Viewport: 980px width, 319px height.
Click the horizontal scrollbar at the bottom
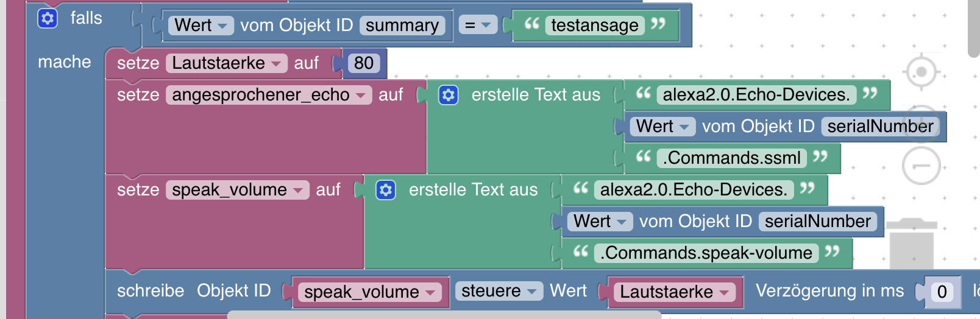click(x=444, y=315)
